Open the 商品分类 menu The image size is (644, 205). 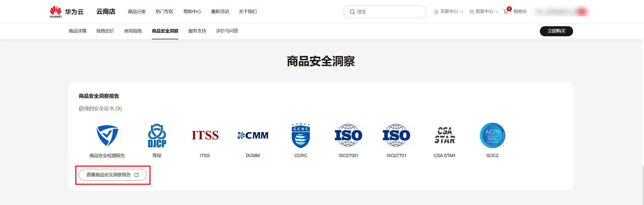[137, 12]
